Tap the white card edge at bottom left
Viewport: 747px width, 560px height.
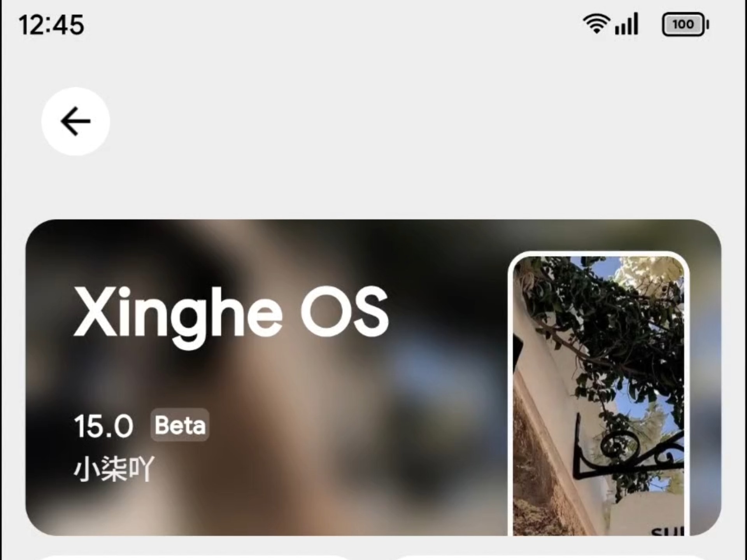[x=195, y=558]
